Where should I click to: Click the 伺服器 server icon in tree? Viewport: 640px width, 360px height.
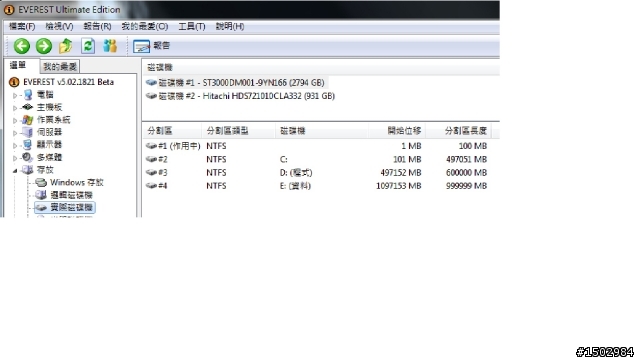(28, 132)
